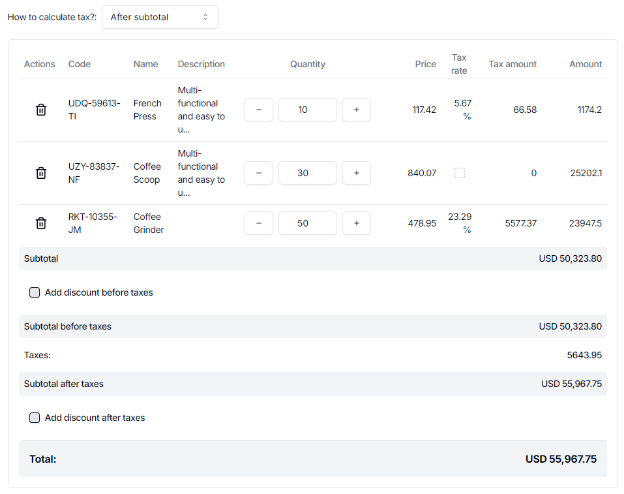This screenshot has height=494, width=624.
Task: Decrease Coffee Scoop quantity with minus button
Action: [x=258, y=173]
